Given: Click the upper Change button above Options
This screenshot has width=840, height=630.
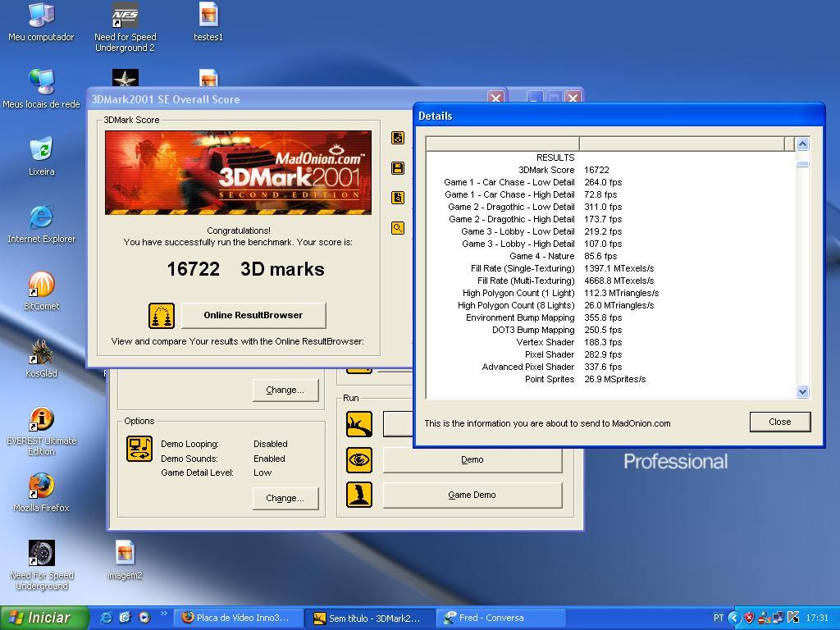Looking at the screenshot, I should coord(285,390).
